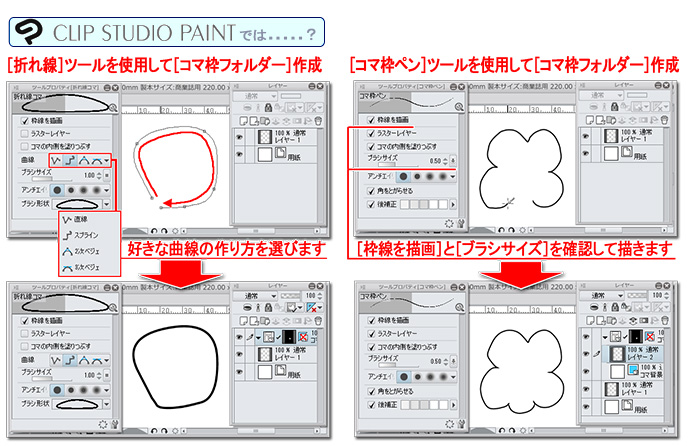
Task: Click the wrench settings icon in the finished-clover screenshot
Action: (461, 424)
